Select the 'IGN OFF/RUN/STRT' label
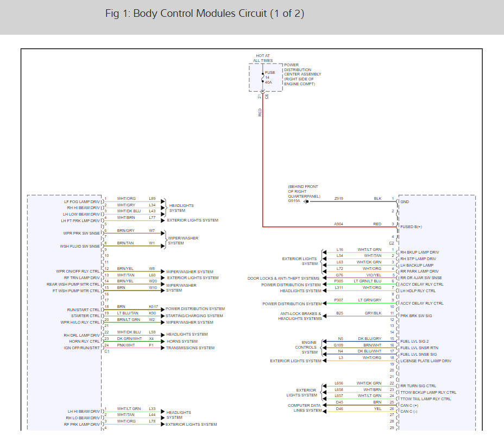This screenshot has width=504, height=441. pyautogui.click(x=81, y=348)
